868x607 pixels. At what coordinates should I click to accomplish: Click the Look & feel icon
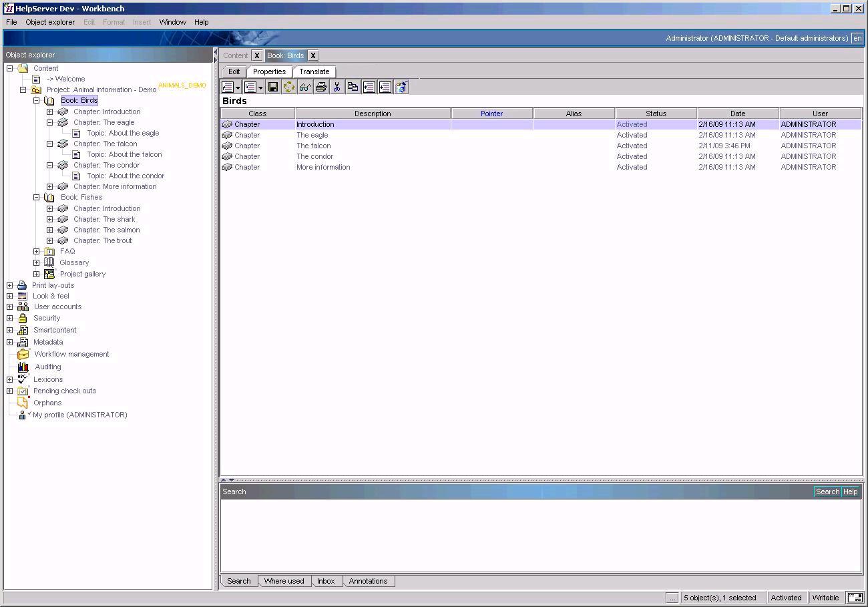(22, 296)
